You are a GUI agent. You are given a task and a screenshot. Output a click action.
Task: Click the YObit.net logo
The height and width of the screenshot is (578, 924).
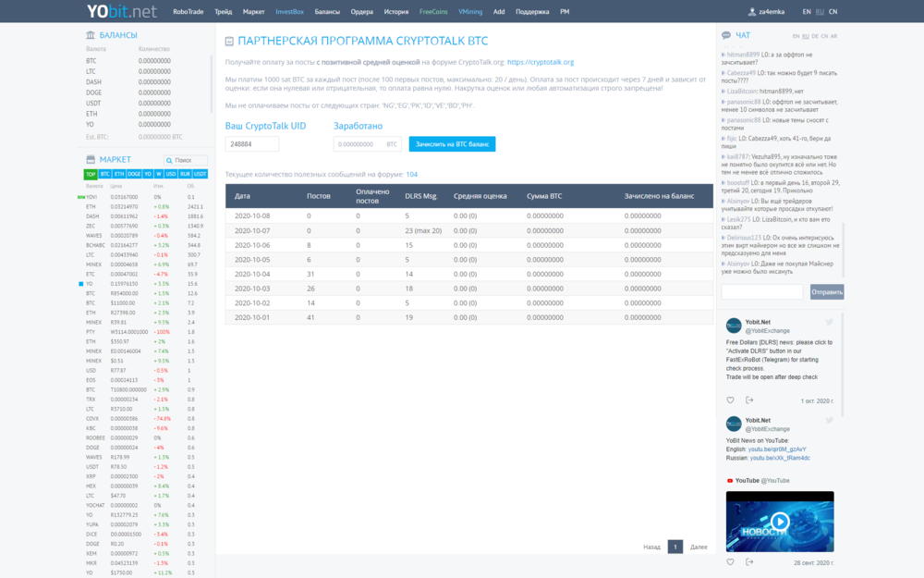coord(121,11)
